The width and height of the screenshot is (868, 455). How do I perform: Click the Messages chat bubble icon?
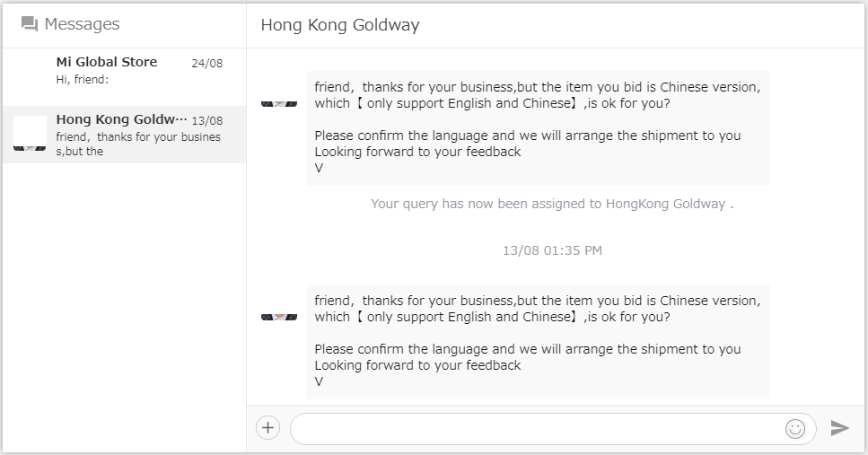(30, 24)
